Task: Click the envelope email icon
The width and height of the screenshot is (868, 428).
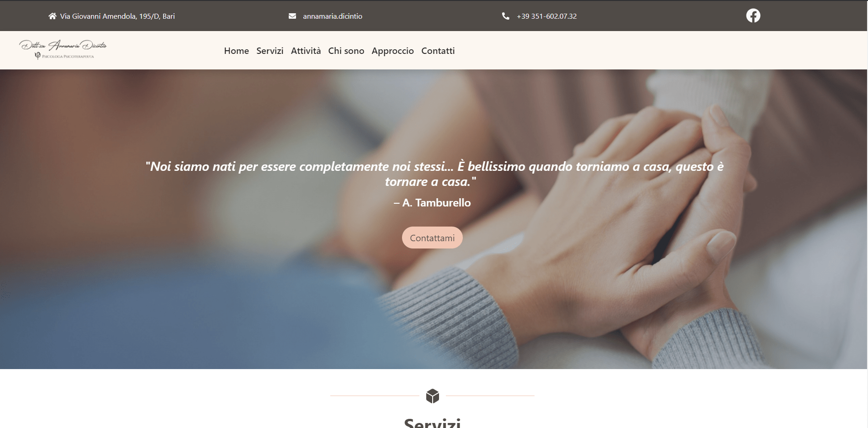Action: 292,16
